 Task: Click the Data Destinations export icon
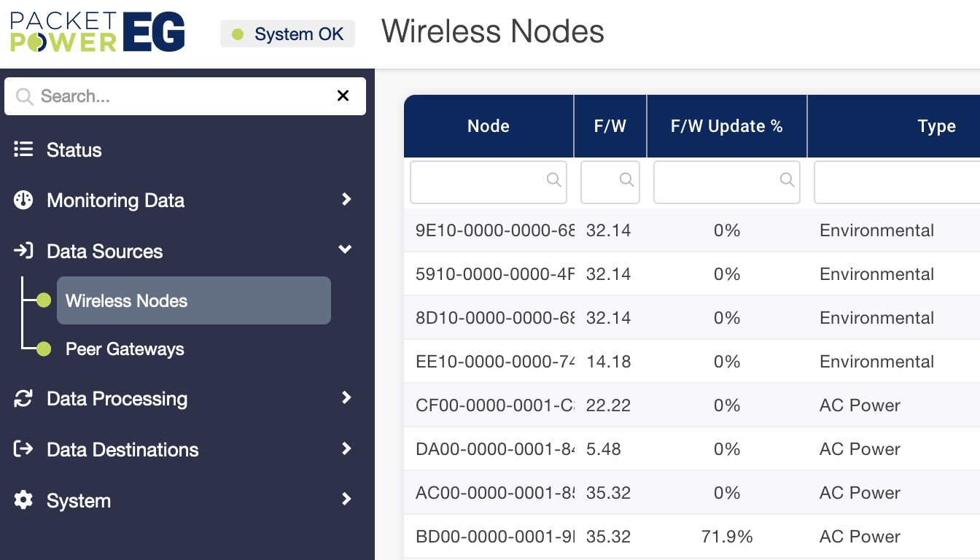click(23, 449)
